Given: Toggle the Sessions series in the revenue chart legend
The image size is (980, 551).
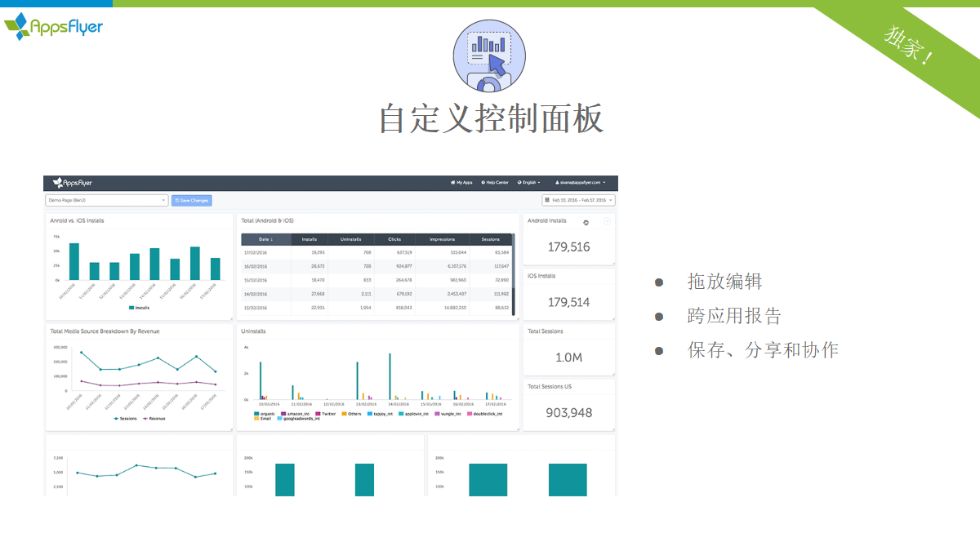Looking at the screenshot, I should point(125,418).
